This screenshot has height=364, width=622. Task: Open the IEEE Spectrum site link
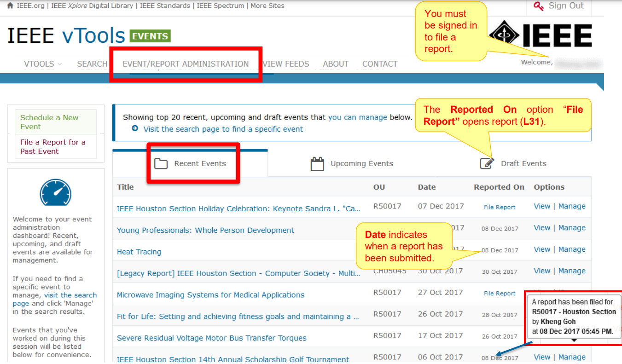221,6
